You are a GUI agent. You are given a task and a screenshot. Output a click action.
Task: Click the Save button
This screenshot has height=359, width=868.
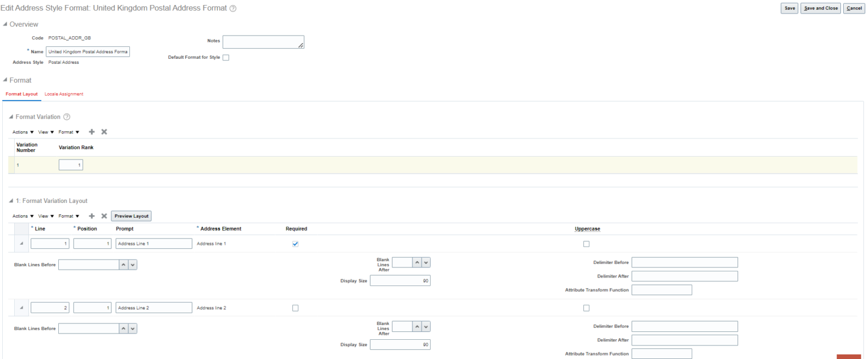[x=789, y=8]
